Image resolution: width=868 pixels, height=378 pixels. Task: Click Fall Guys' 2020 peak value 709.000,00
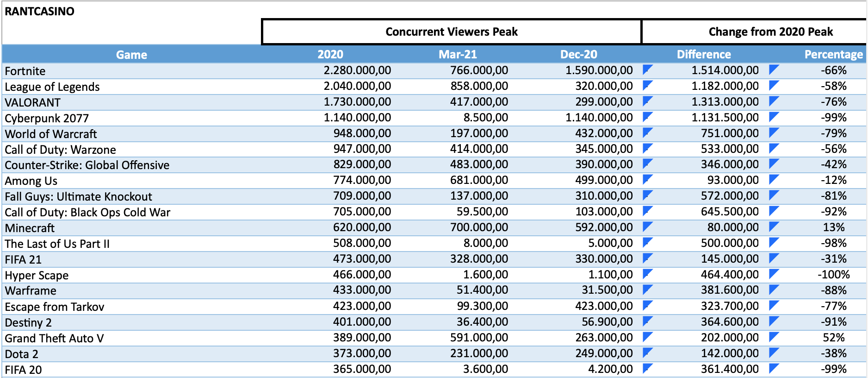[x=362, y=196]
